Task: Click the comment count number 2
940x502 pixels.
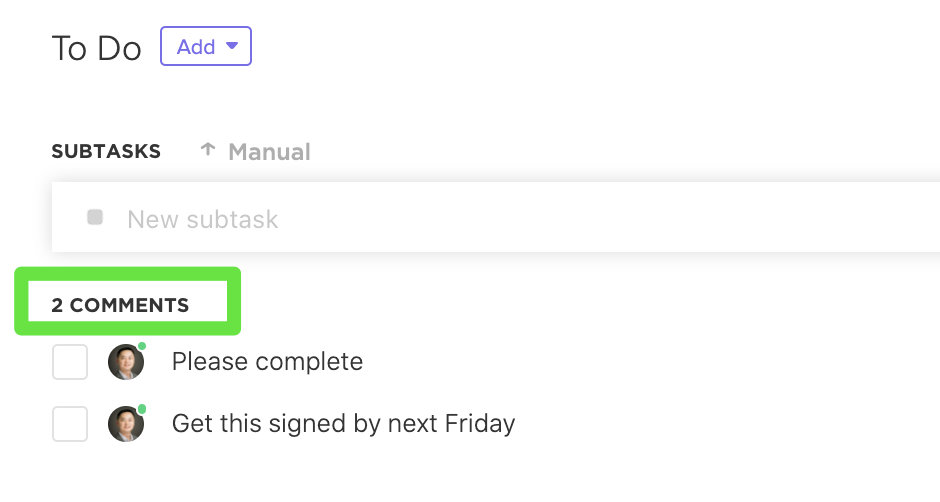Action: point(57,305)
